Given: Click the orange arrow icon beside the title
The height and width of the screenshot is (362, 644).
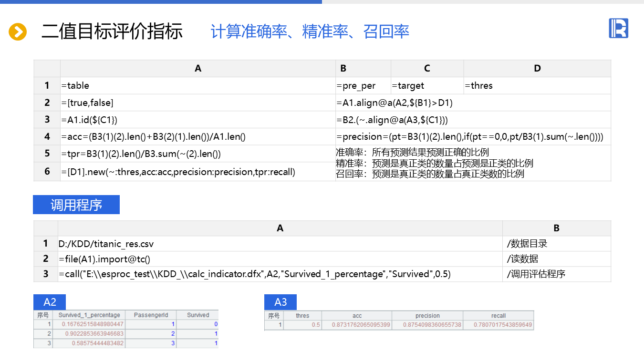Looking at the screenshot, I should 18,32.
